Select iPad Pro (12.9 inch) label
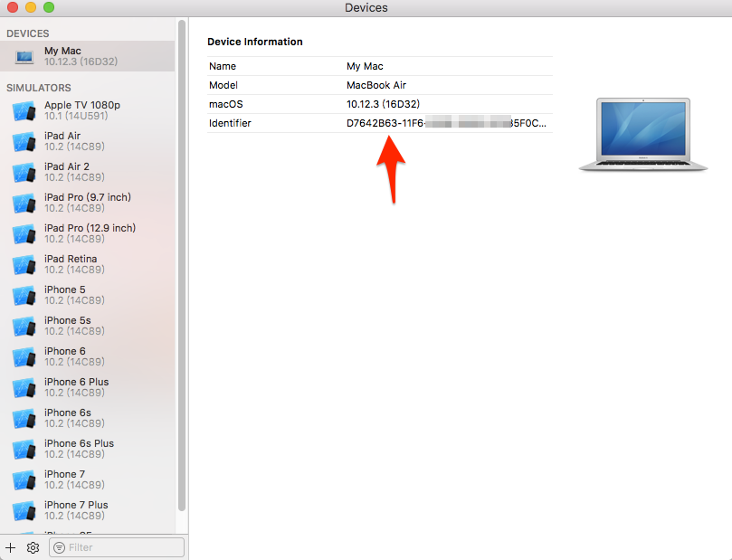732x560 pixels. (x=90, y=228)
